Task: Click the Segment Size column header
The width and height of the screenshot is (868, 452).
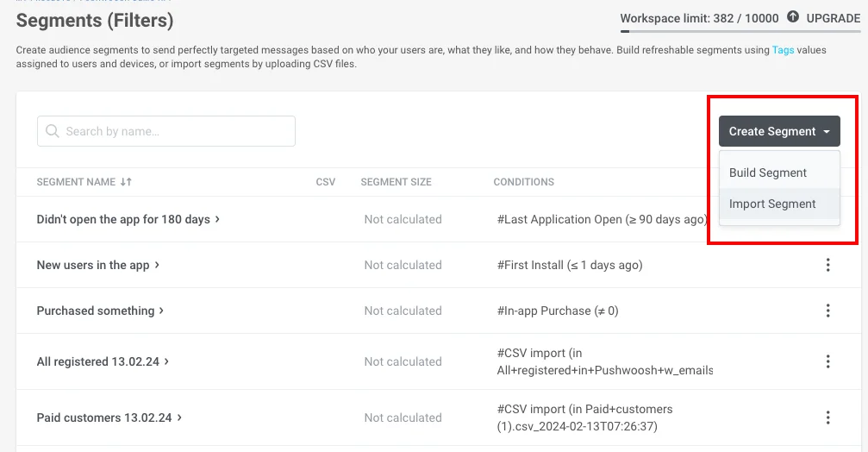Action: 396,182
